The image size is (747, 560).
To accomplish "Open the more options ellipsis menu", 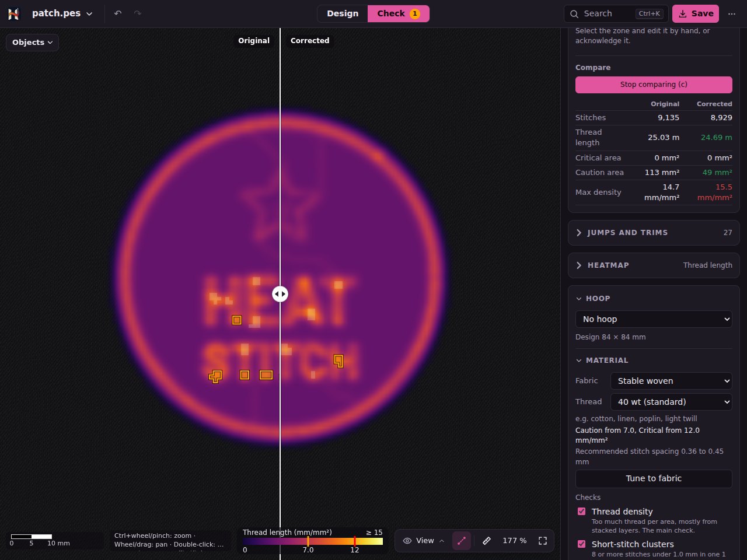I will click(732, 13).
